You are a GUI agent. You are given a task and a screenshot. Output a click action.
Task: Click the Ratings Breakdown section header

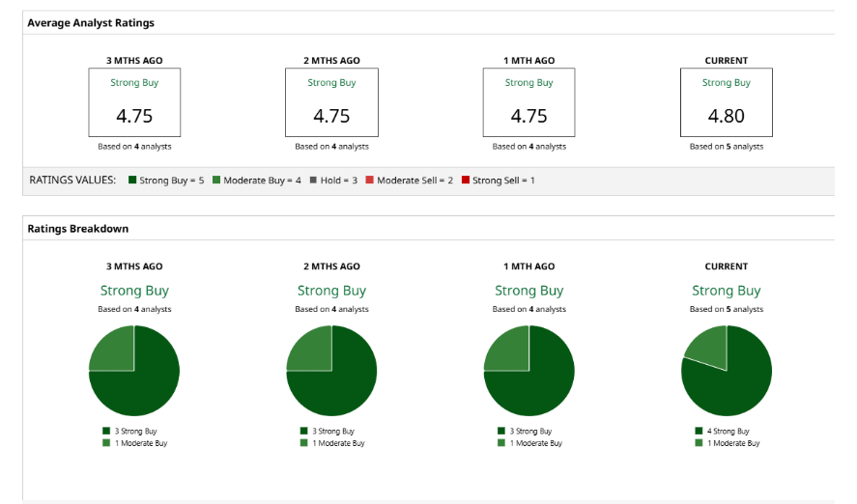[78, 229]
